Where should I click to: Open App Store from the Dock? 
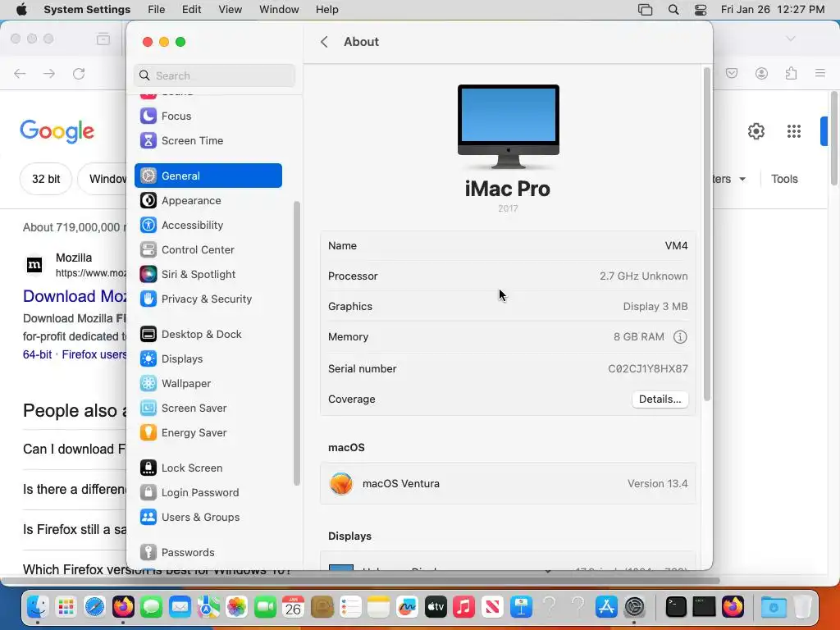606,607
